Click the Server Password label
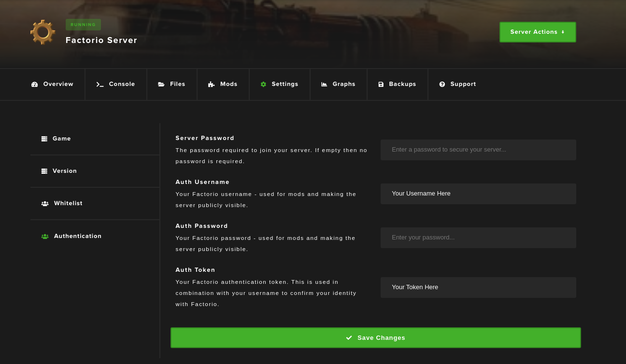 205,138
